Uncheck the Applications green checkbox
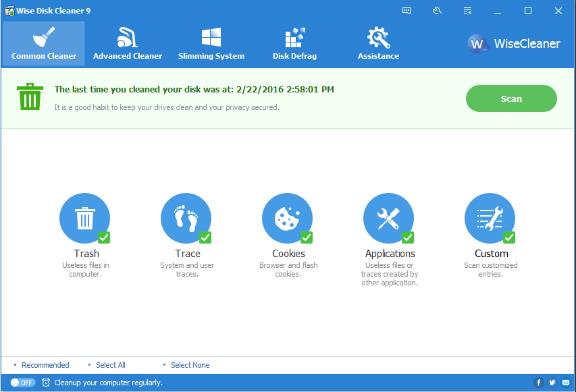 (x=408, y=237)
